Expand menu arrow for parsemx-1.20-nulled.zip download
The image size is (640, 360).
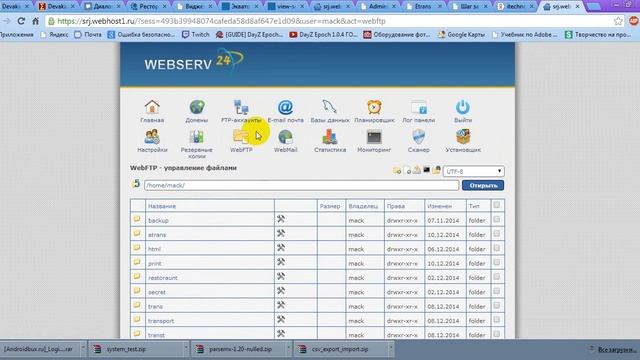click(288, 349)
